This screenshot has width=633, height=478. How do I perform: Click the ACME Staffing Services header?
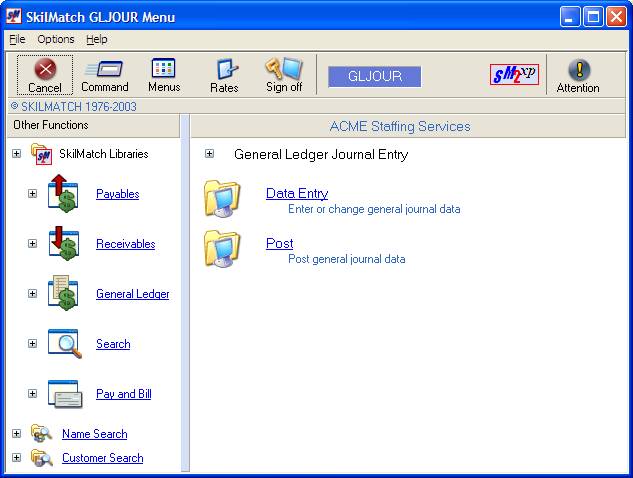[x=408, y=126]
